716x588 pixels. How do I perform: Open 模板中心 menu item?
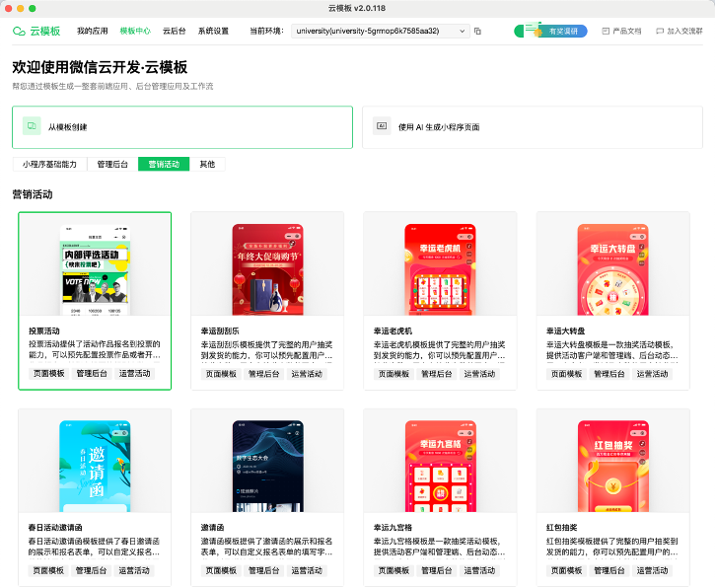pos(135,31)
